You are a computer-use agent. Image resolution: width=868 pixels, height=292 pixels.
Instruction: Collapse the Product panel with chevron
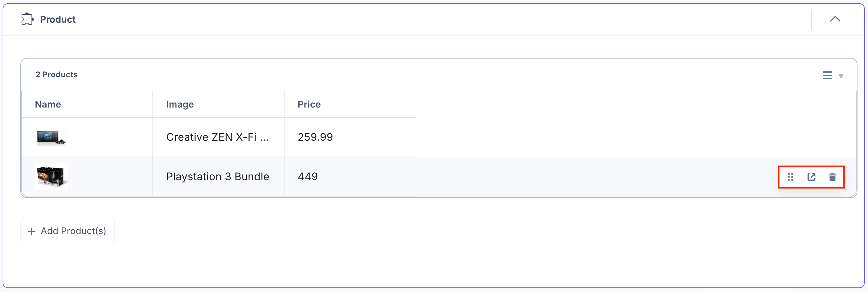834,19
